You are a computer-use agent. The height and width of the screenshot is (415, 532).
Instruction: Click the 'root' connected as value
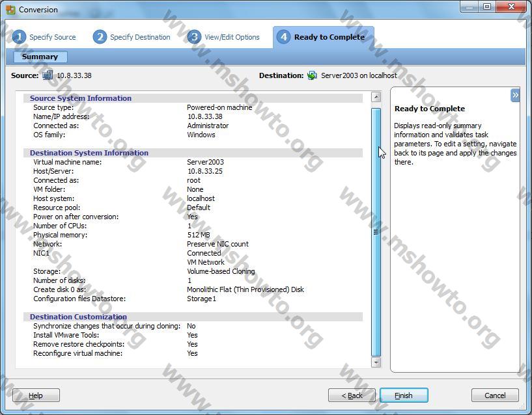[194, 180]
